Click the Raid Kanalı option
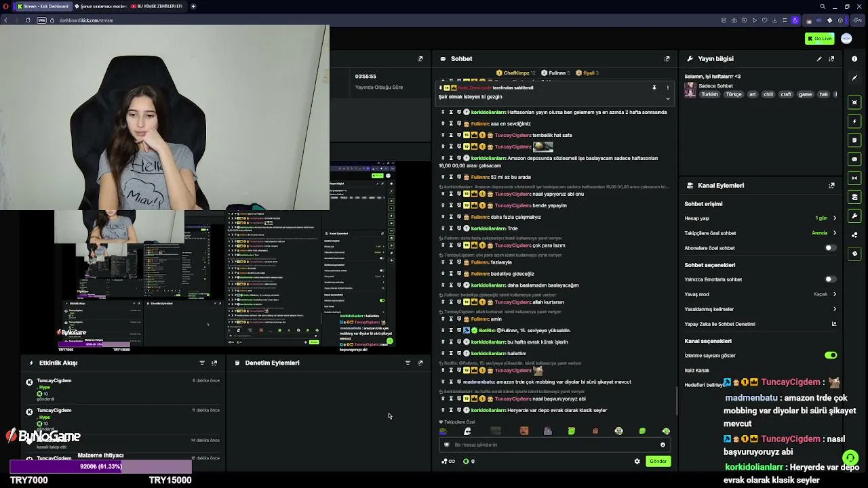This screenshot has height=488, width=868. click(697, 371)
